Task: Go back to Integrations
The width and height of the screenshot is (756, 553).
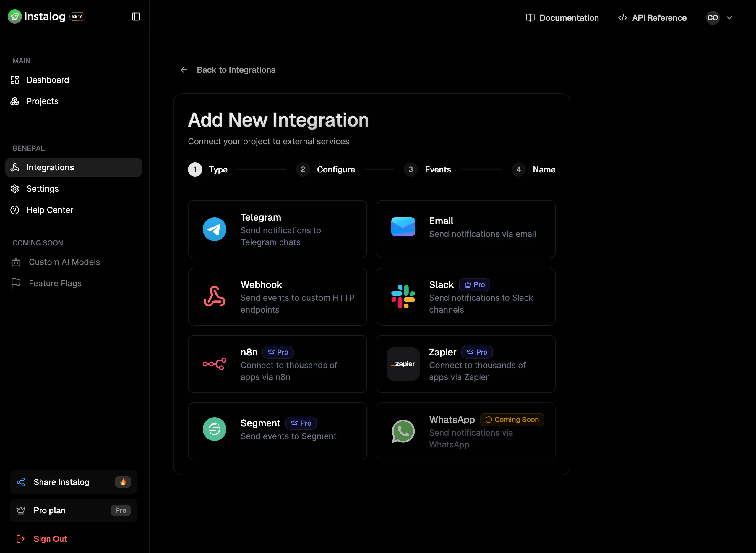Action: point(228,69)
